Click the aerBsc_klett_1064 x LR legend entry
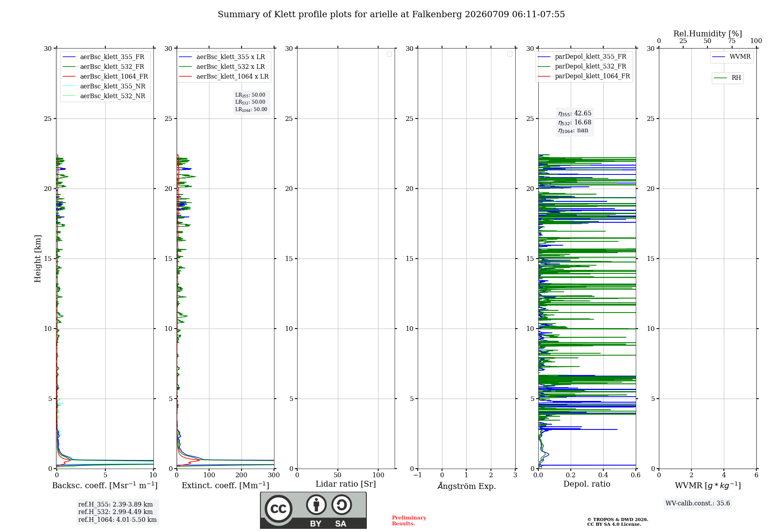Screen dimensions: 783x532 pos(224,77)
